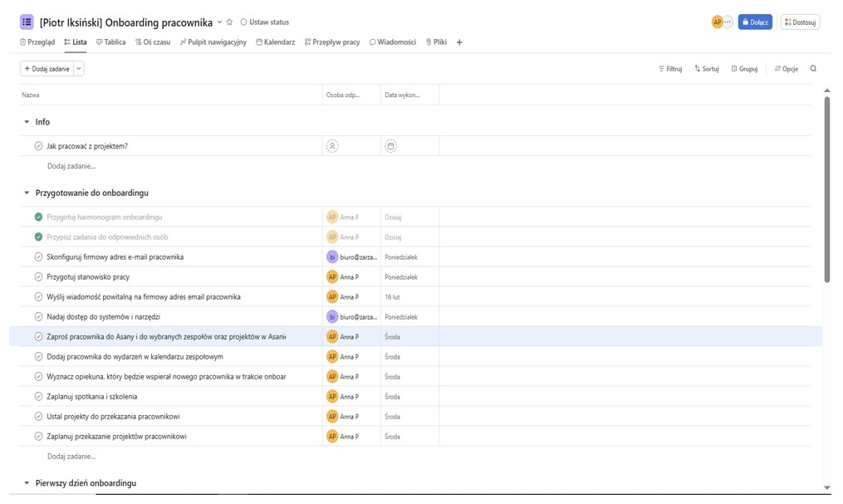Switch to the Tablica tab

pos(110,42)
